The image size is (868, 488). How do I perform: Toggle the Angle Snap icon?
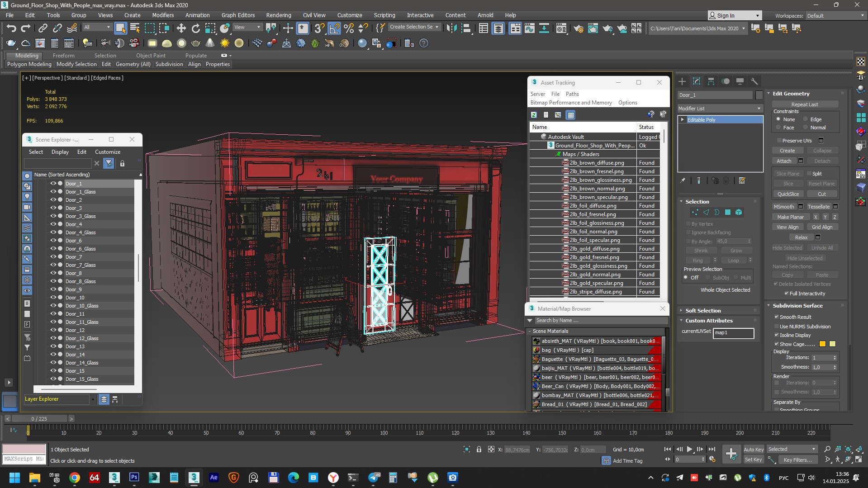tap(334, 28)
